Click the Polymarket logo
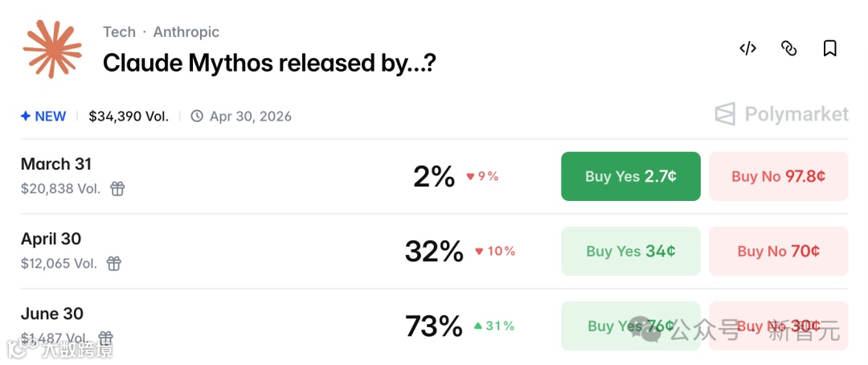Viewport: 868px width, 365px height. (x=781, y=114)
